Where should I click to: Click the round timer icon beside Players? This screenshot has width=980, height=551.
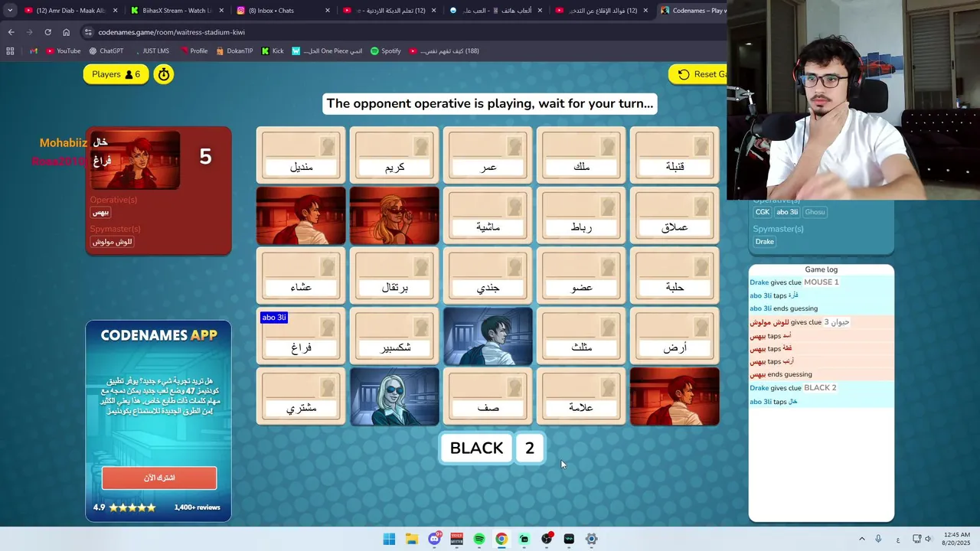point(163,74)
